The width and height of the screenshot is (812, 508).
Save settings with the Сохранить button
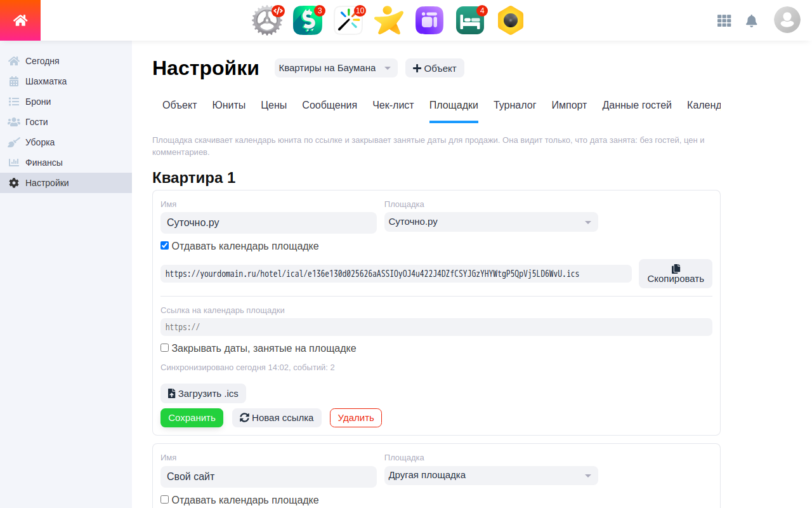point(192,418)
